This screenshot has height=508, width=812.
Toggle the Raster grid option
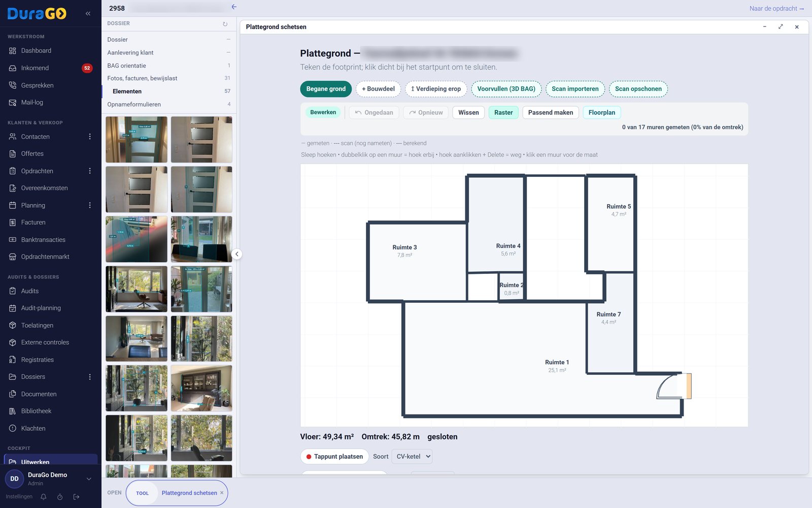tap(503, 113)
